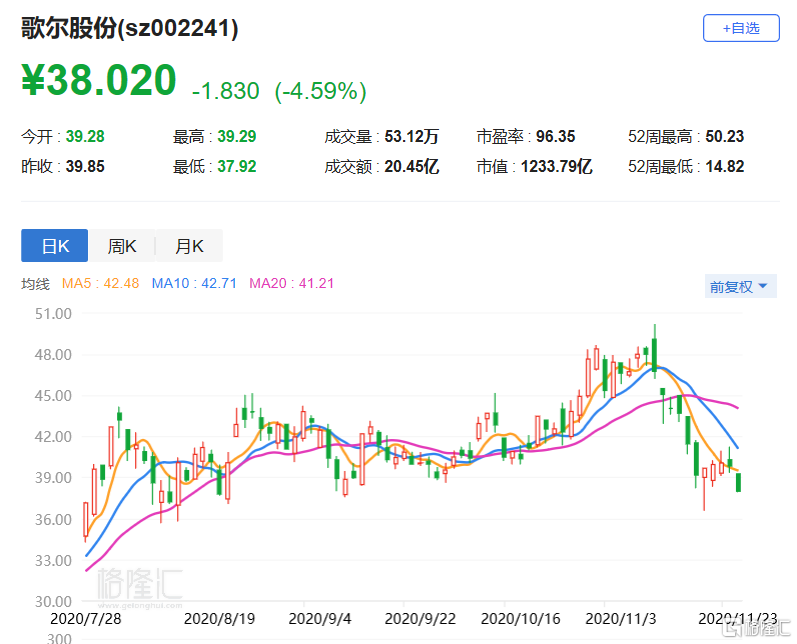This screenshot has width=797, height=644.
Task: Switch to the 周K weekly chart tab
Action: 121,246
